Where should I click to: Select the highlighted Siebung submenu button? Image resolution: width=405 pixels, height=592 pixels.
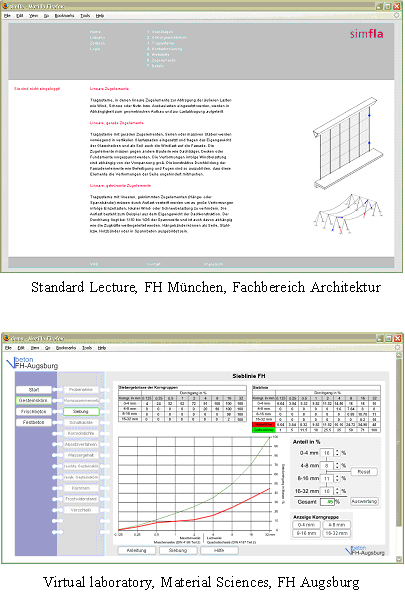click(x=81, y=411)
